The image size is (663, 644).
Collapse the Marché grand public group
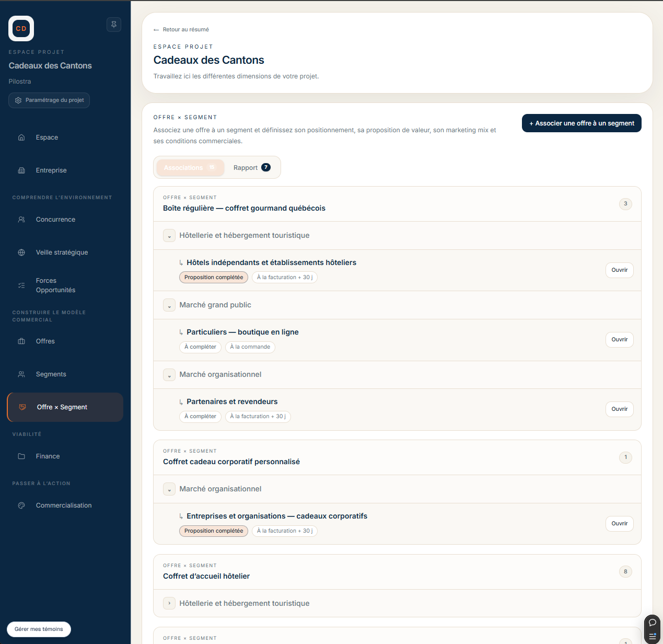pyautogui.click(x=169, y=305)
